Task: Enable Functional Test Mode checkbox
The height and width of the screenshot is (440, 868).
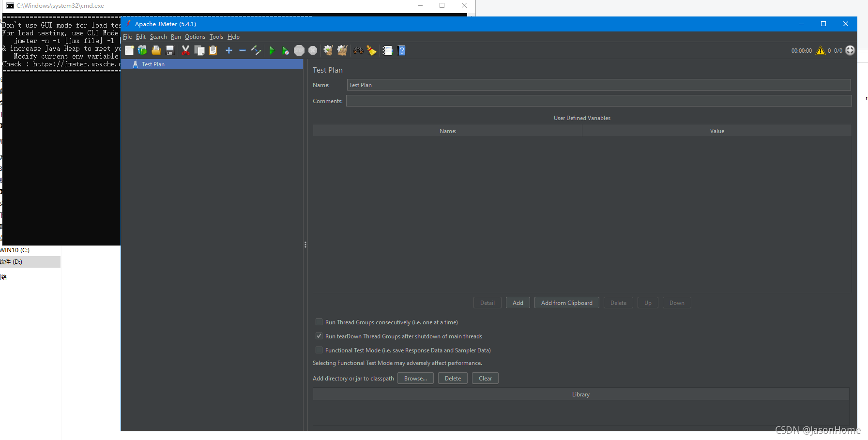Action: 319,350
